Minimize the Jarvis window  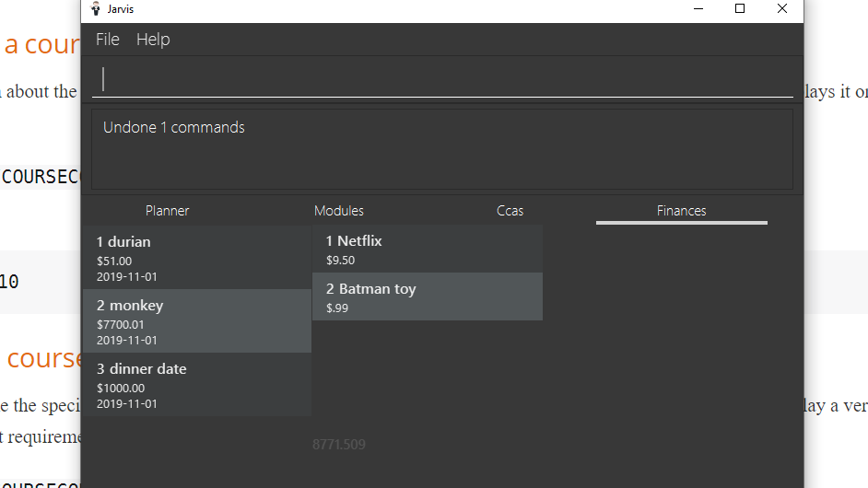point(698,9)
